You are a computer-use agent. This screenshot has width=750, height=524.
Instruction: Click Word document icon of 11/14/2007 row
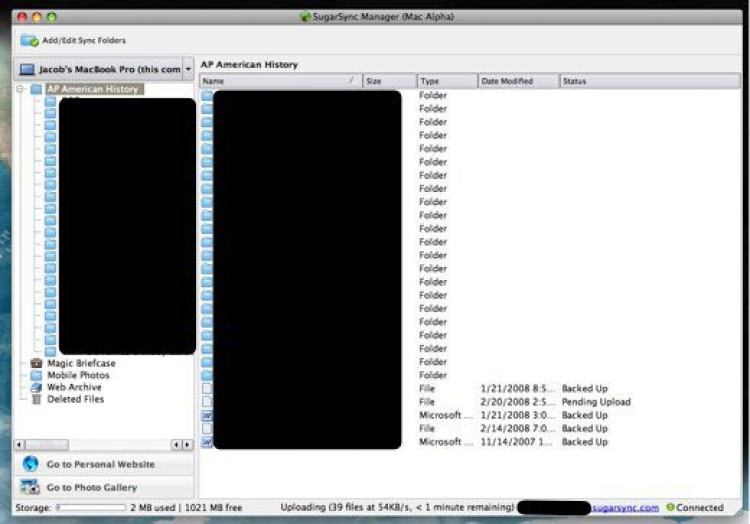tap(207, 442)
